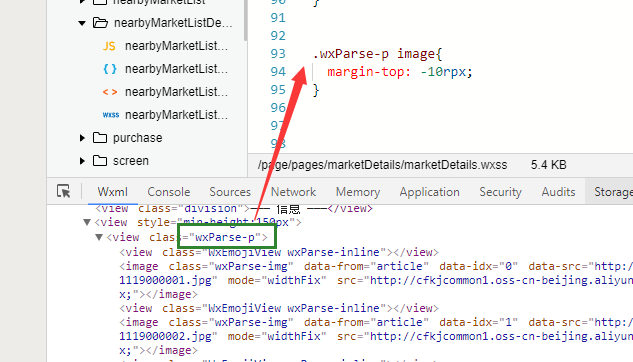Select the view class division node
The height and width of the screenshot is (362, 633).
233,209
